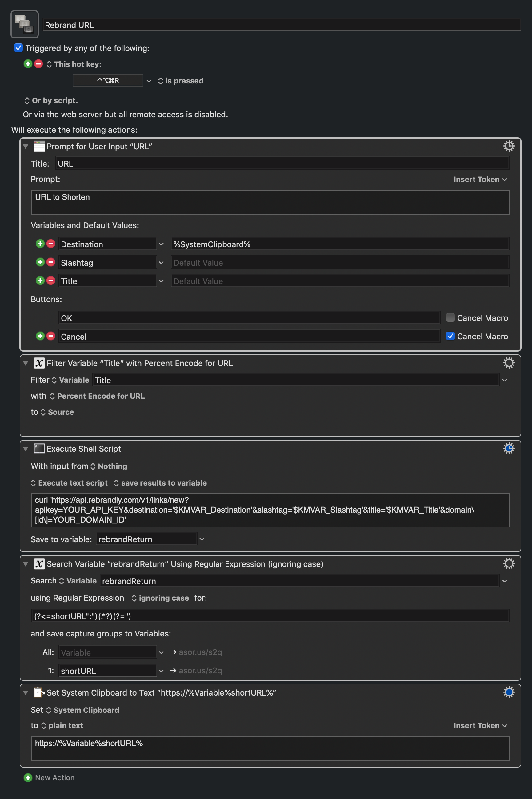Click the All capture group Variable field
The height and width of the screenshot is (799, 532).
[x=108, y=652]
